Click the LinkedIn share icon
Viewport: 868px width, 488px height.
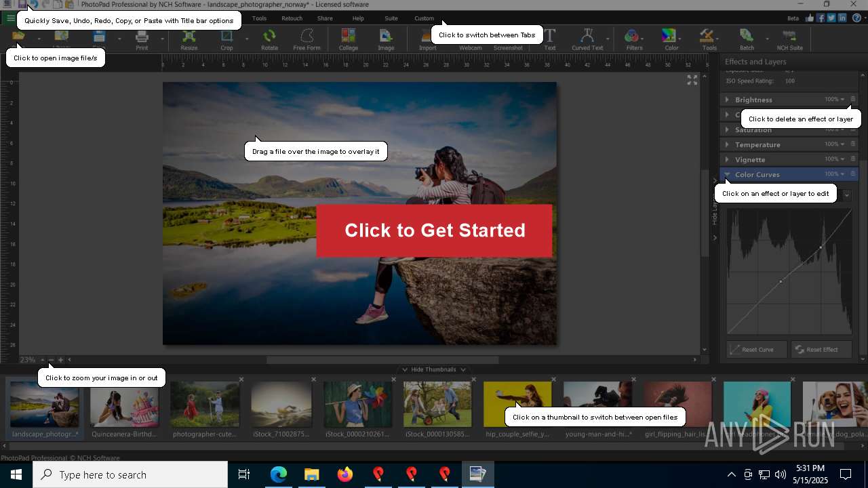click(842, 18)
